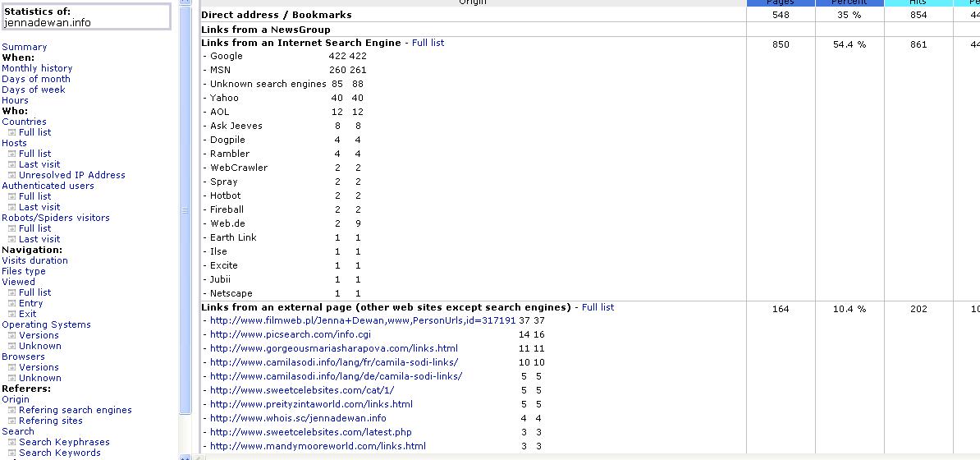Viewport: 980px width, 460px height.
Task: Click the sidebar vertical scrollbar handle
Action: (185, 209)
